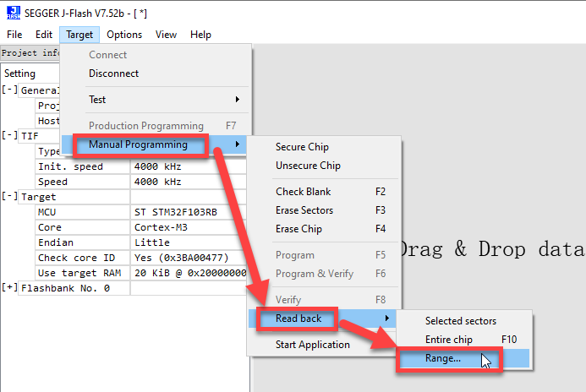Click the Read back submenu arrow
Screen dimensions: 586x392
(x=387, y=318)
